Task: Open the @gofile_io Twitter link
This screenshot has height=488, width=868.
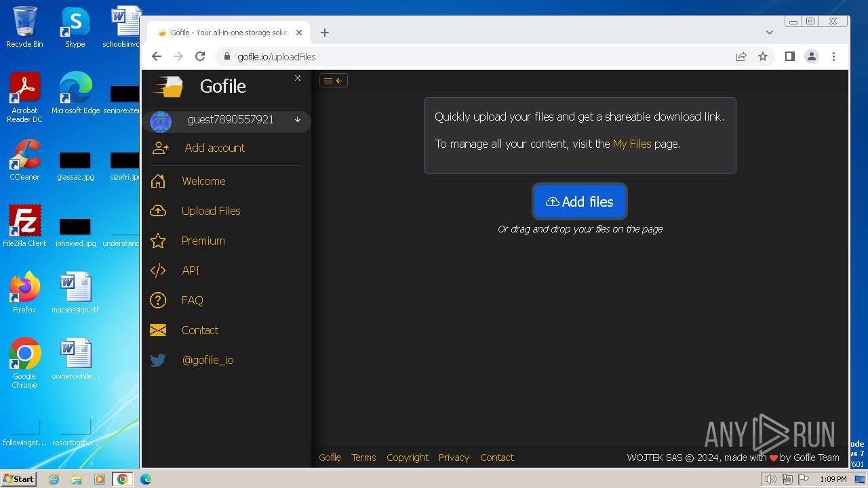Action: coord(208,360)
